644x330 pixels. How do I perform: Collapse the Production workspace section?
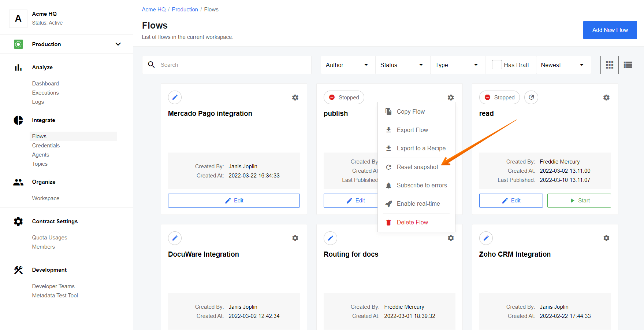(118, 44)
